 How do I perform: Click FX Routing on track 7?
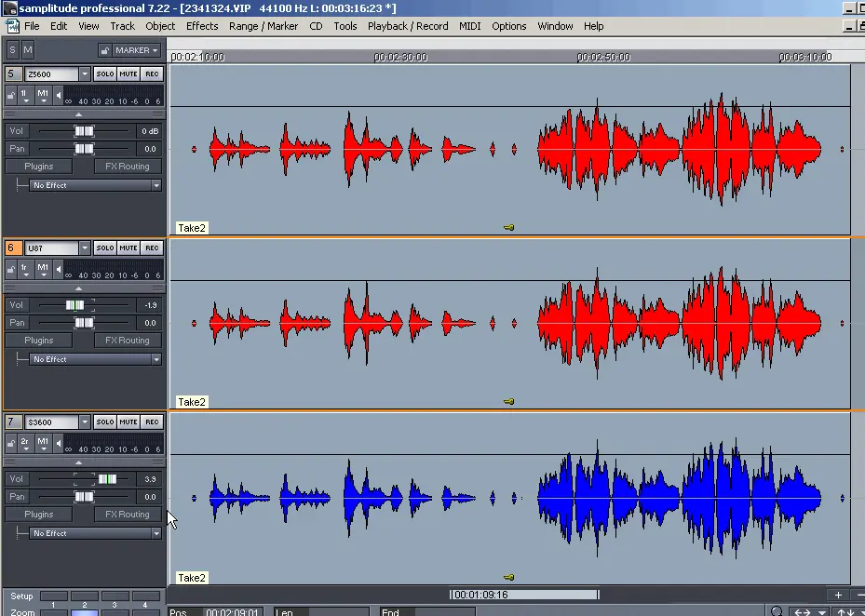[x=128, y=515]
